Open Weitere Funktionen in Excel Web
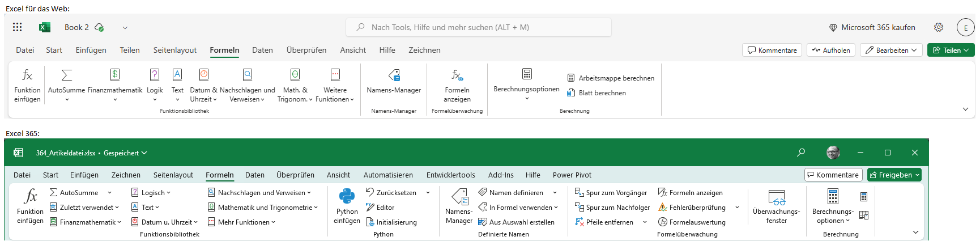Image resolution: width=980 pixels, height=245 pixels. click(335, 85)
